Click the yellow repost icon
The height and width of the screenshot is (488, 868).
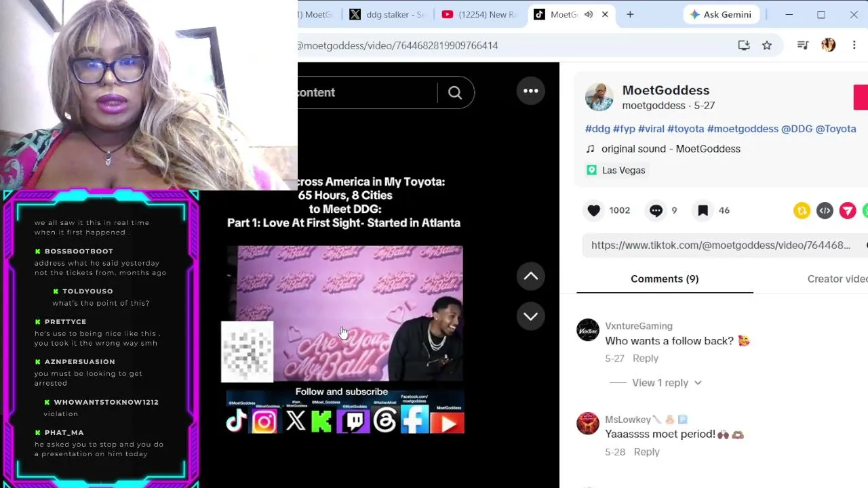click(x=802, y=211)
